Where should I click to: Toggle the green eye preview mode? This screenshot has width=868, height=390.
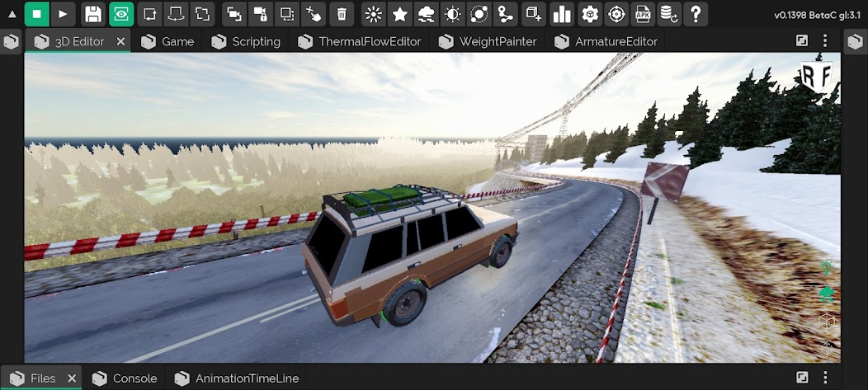coord(120,13)
